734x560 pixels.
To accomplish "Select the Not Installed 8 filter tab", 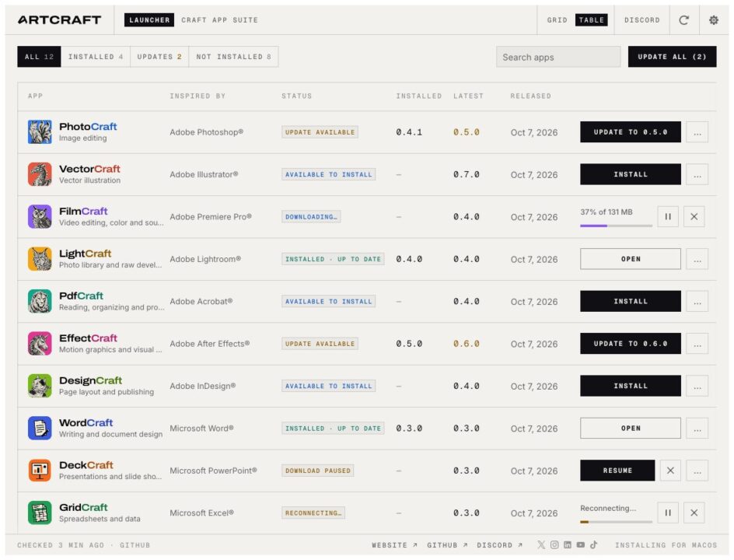I will (233, 57).
